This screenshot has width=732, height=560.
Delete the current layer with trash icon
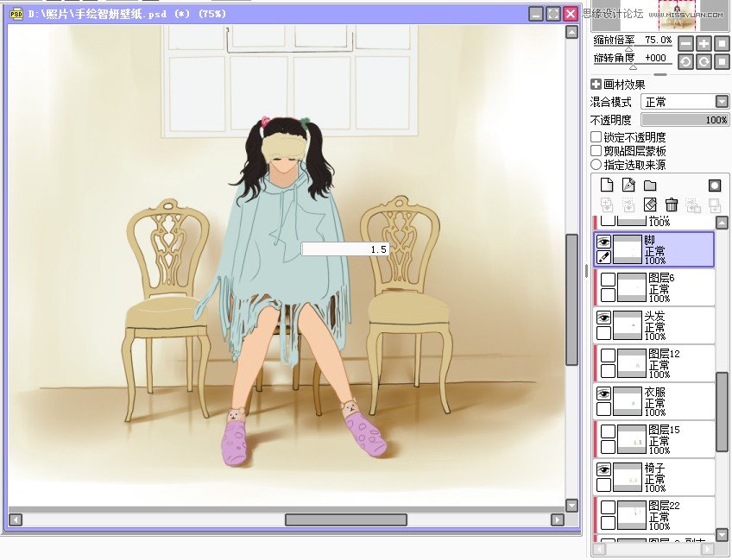coord(672,204)
